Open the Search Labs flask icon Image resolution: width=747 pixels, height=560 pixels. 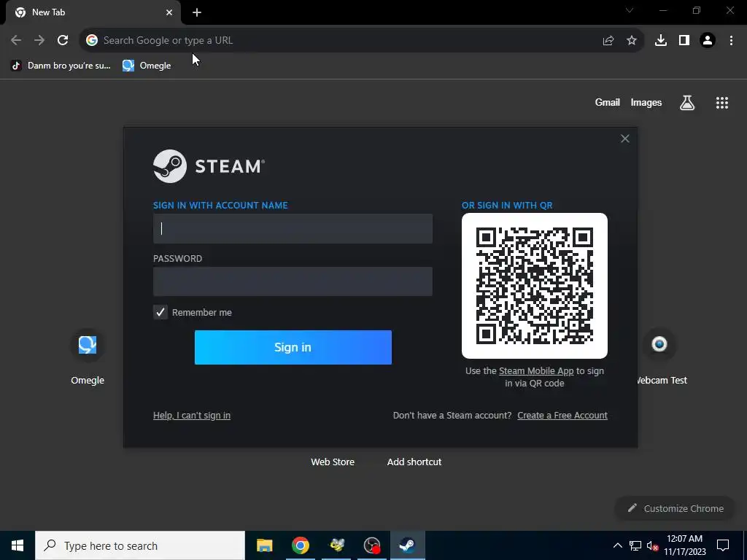tap(687, 102)
